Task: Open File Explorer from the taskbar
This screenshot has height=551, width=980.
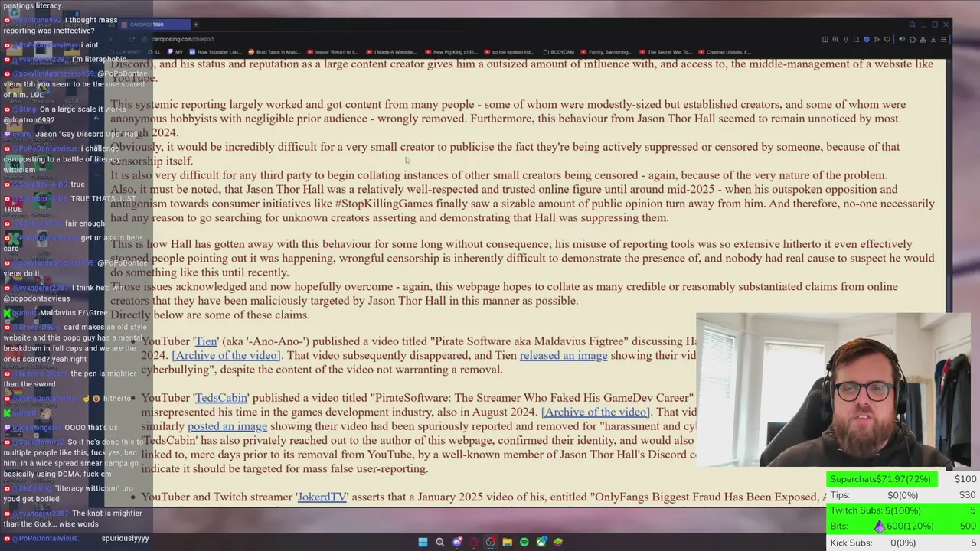Action: tap(507, 542)
